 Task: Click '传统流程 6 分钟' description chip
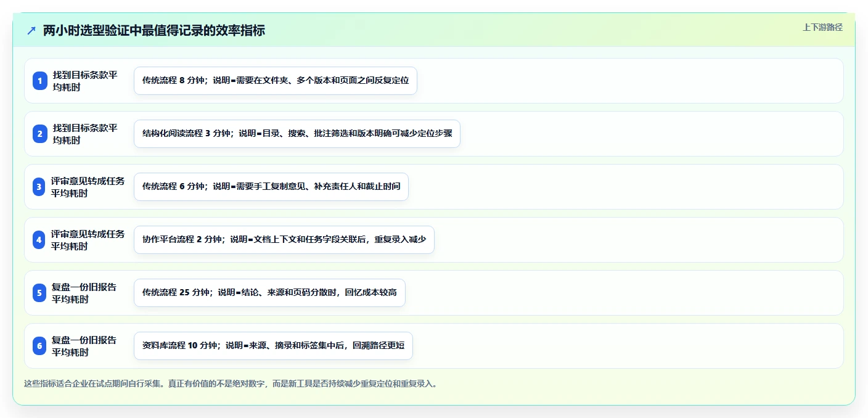point(271,187)
